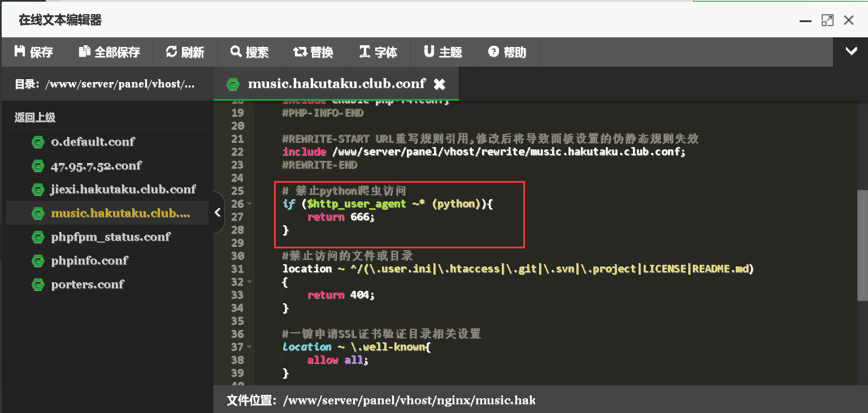Click the include rewrite path on line 22
Screen dimensions: 868x413
484,152
